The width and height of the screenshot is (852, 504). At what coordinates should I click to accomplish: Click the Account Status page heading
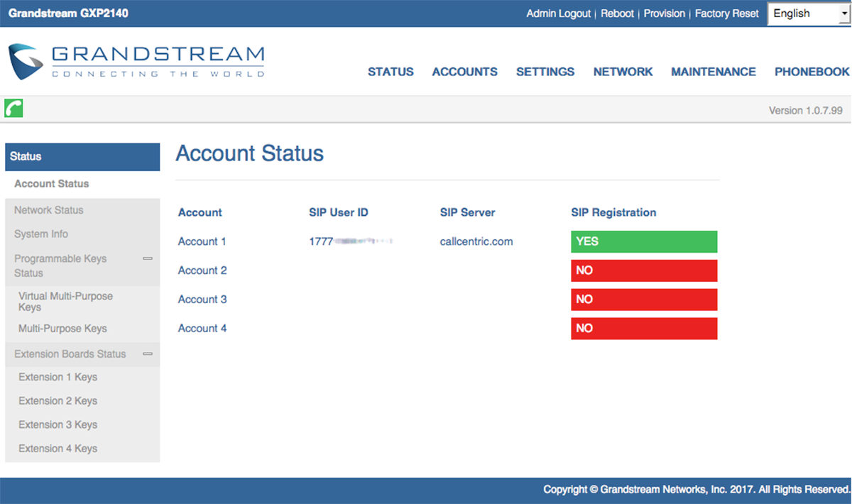tap(250, 153)
